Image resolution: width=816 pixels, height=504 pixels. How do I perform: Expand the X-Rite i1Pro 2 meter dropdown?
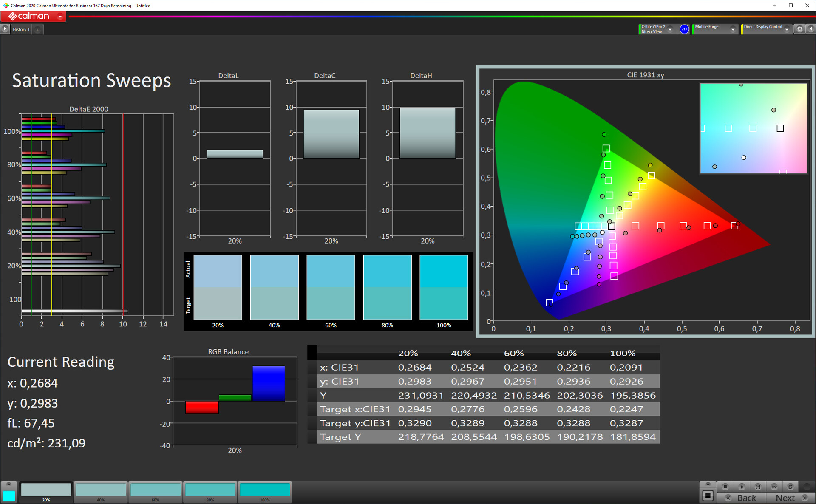coord(670,29)
